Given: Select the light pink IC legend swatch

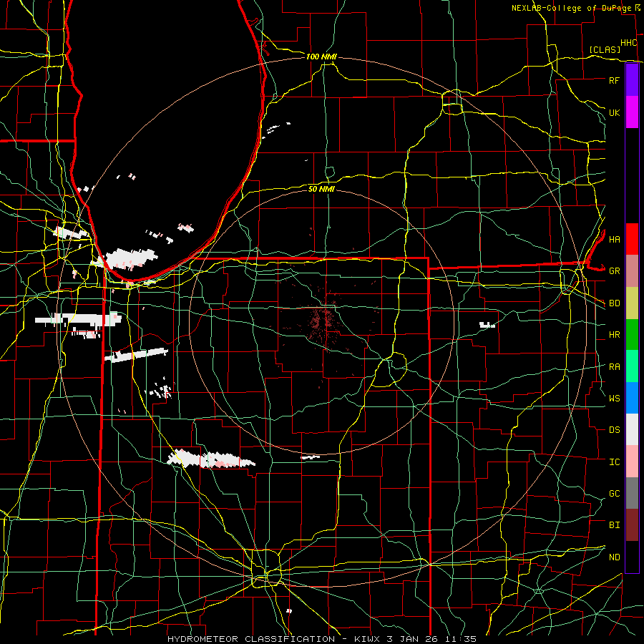Looking at the screenshot, I should pos(632,462).
